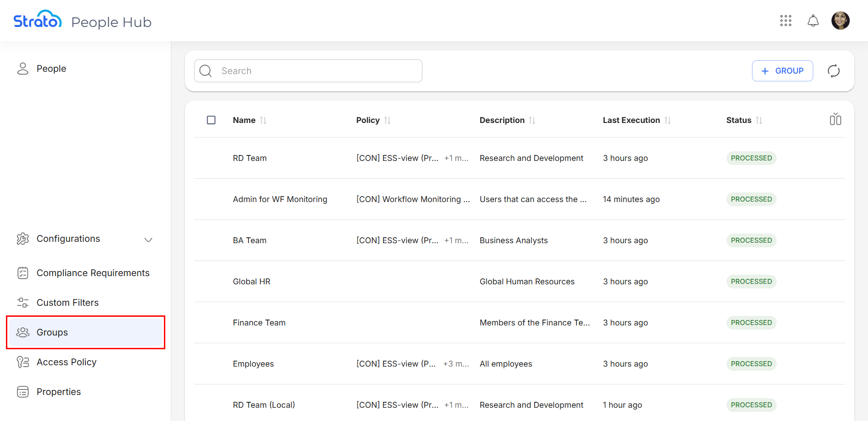This screenshot has height=421, width=868.
Task: Open the user profile avatar
Action: point(840,21)
